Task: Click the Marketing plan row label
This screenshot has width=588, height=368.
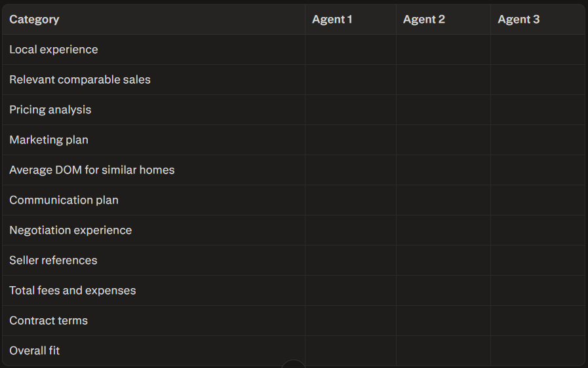Action: pyautogui.click(x=49, y=139)
